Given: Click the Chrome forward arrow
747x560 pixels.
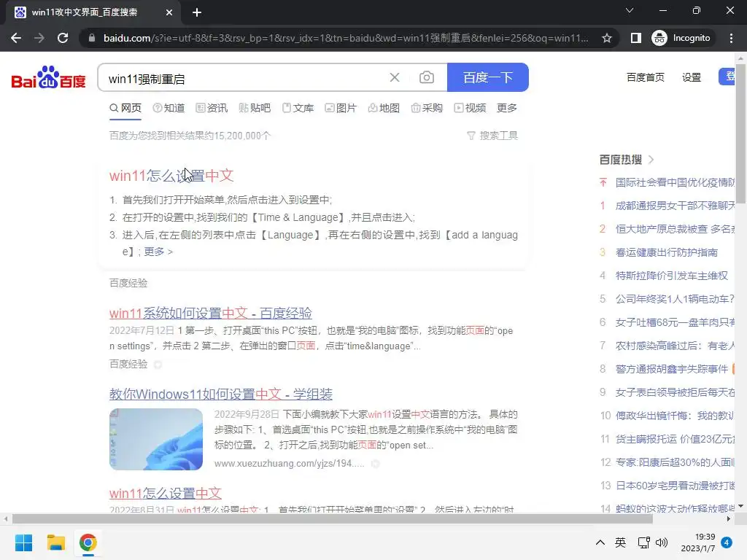Looking at the screenshot, I should point(39,38).
